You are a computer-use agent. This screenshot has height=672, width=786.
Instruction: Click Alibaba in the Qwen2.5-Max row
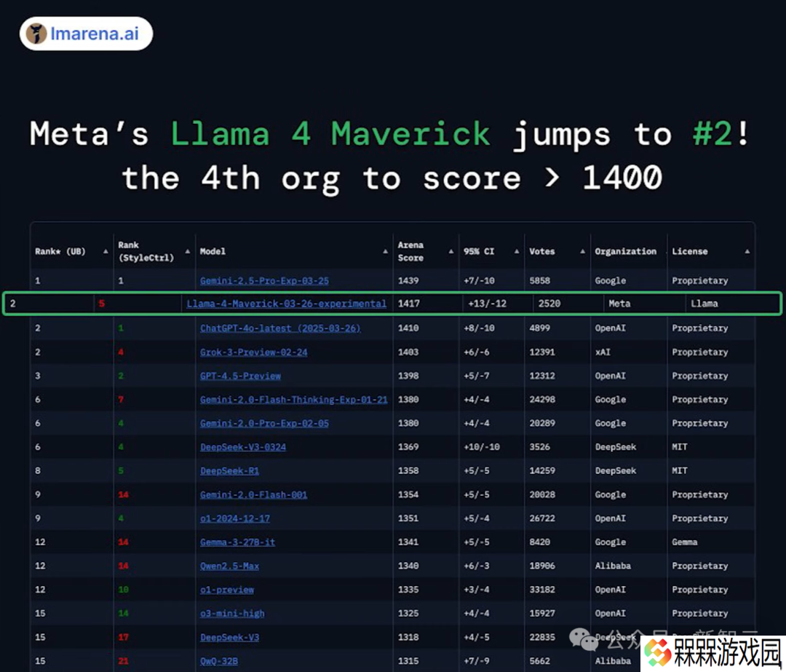pyautogui.click(x=613, y=566)
